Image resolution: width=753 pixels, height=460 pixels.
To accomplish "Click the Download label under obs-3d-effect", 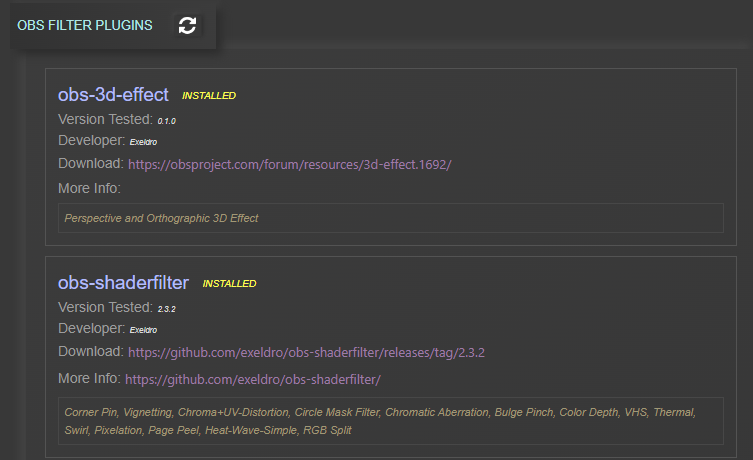I will pyautogui.click(x=90, y=163).
